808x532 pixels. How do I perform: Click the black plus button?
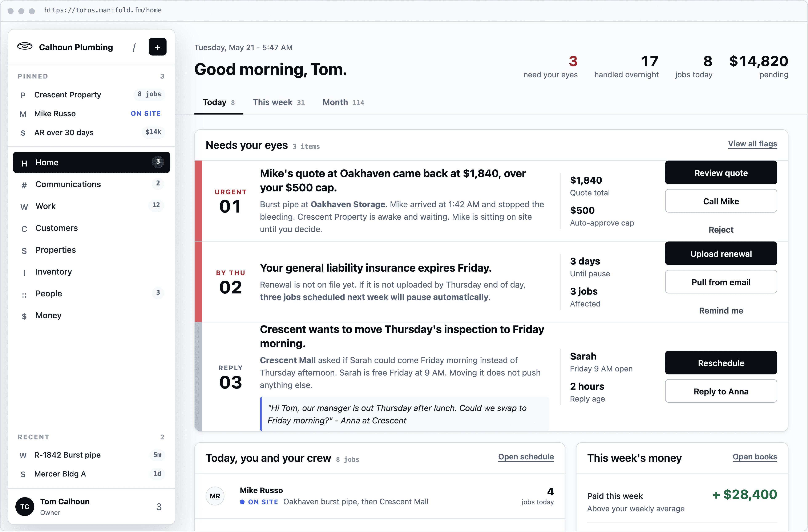pos(158,47)
